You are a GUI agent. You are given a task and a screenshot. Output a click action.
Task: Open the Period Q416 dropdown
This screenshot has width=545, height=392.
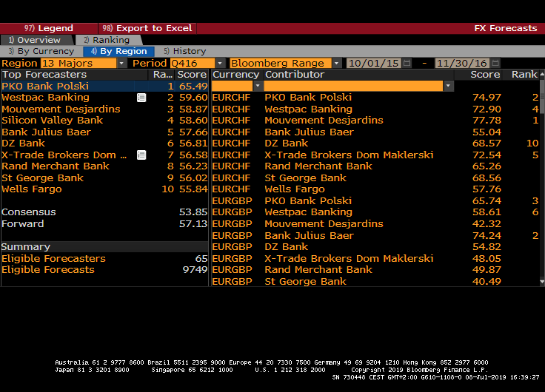pos(219,64)
